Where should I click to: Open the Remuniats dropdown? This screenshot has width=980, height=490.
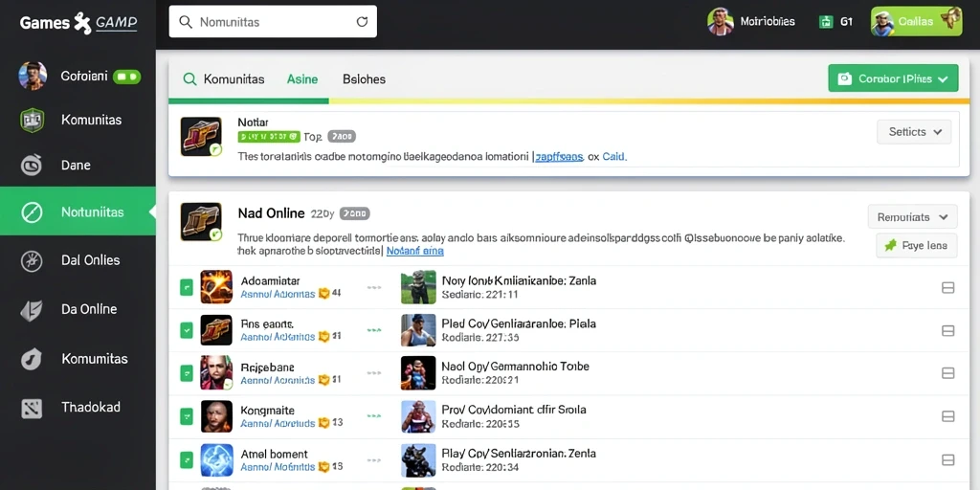912,217
